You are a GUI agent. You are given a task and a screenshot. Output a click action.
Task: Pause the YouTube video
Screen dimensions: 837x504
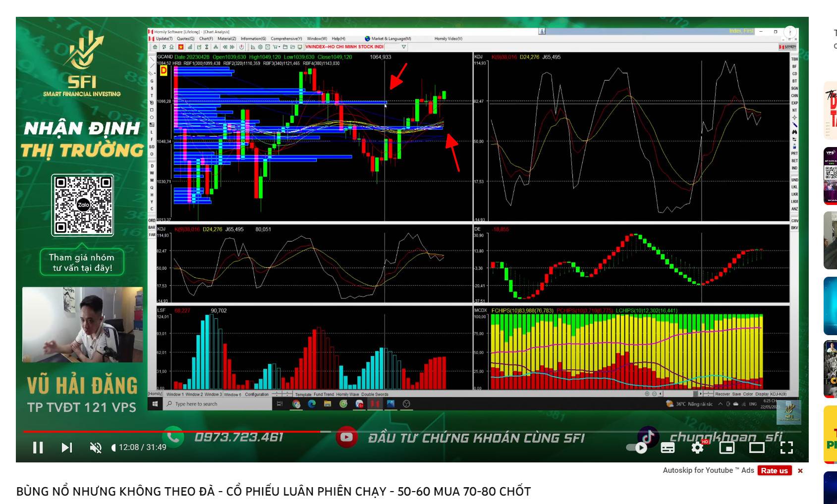tap(38, 448)
